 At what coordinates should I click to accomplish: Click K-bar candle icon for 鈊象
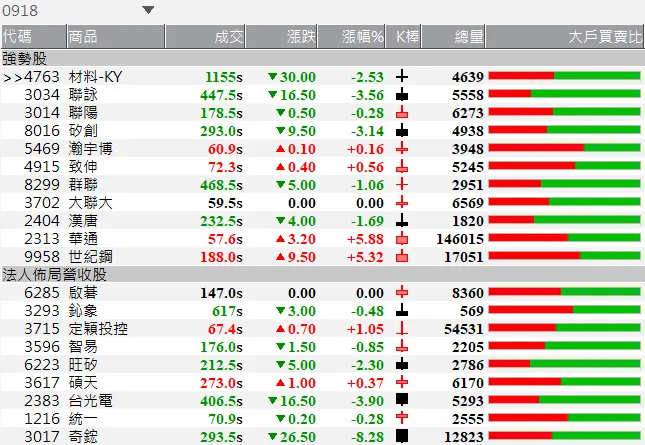pos(402,311)
